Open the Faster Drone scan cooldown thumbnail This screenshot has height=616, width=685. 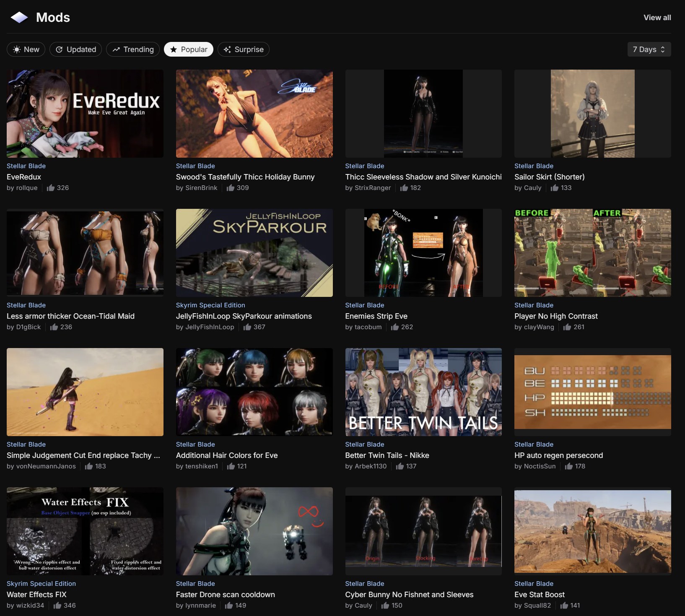click(254, 531)
